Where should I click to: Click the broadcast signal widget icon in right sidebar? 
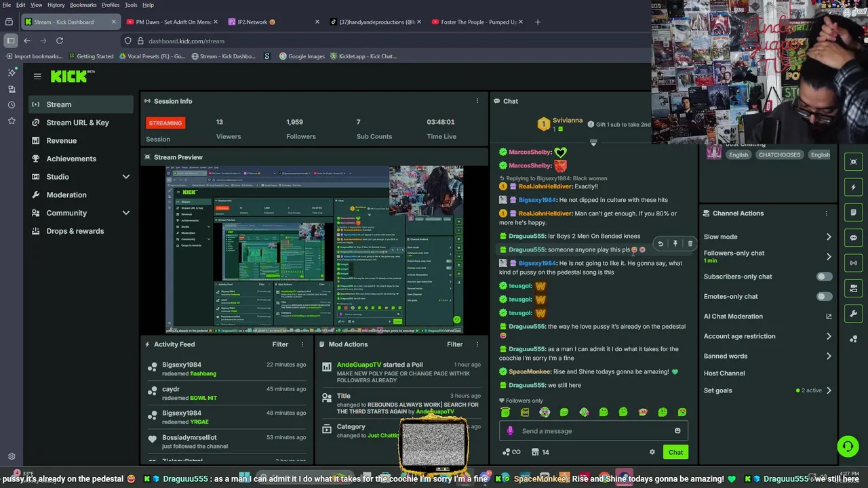click(x=854, y=263)
